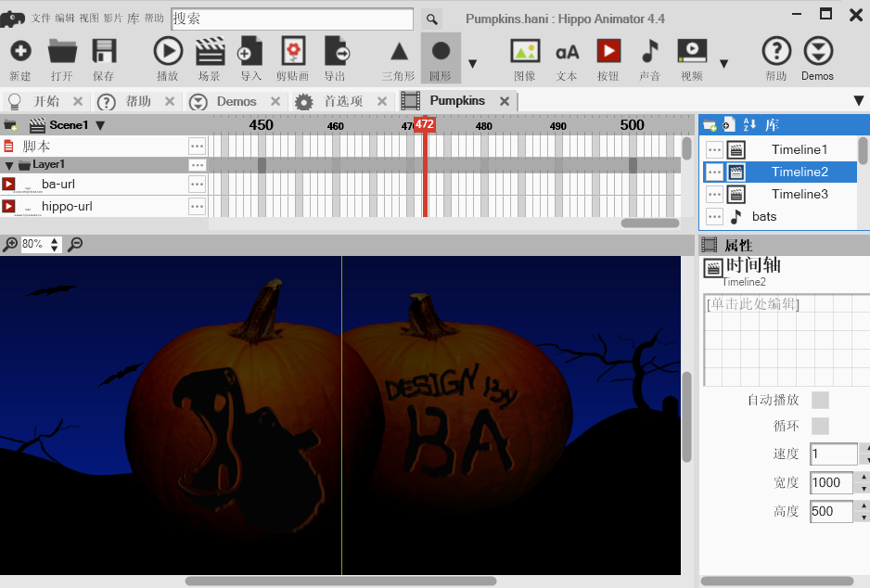
Task: Toggle the Loop (循环) checkbox
Action: (820, 426)
